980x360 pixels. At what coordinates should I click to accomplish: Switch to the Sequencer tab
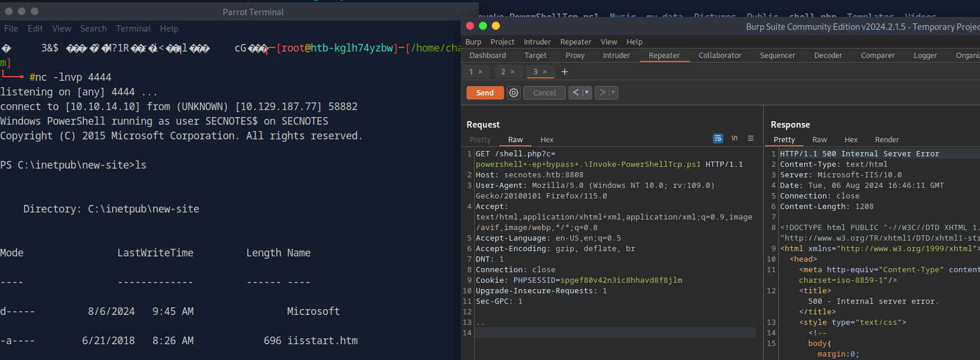(777, 55)
